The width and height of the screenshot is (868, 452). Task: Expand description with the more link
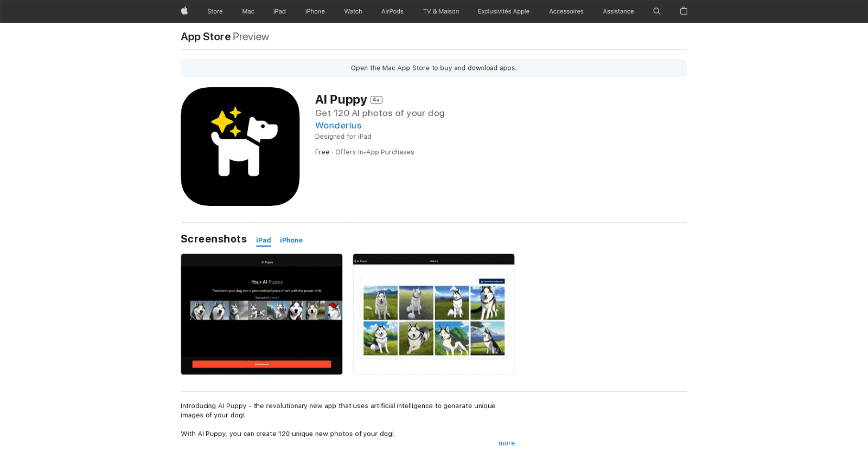507,443
